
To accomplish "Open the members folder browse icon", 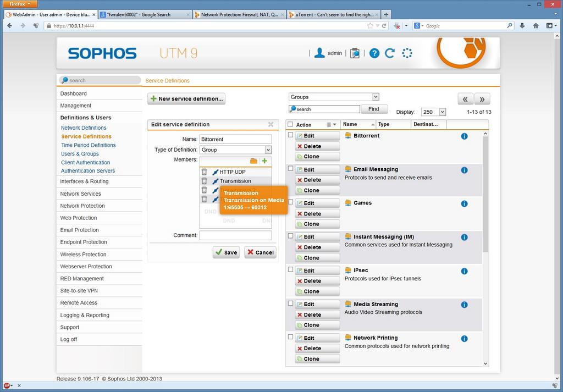I will pyautogui.click(x=253, y=161).
